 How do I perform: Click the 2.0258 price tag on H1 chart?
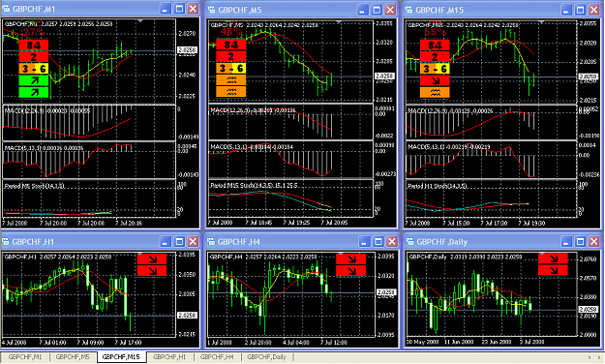[x=187, y=315]
